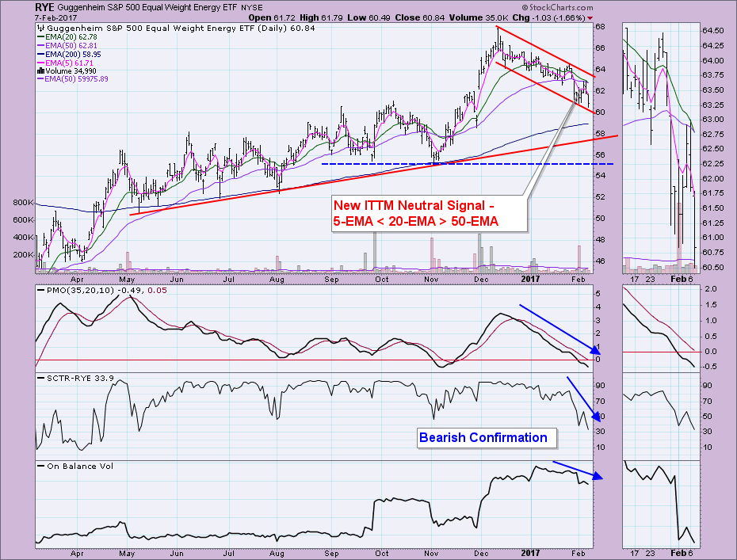
Task: Click the candlestick chart-type icon beside legend title
Action: [x=41, y=29]
